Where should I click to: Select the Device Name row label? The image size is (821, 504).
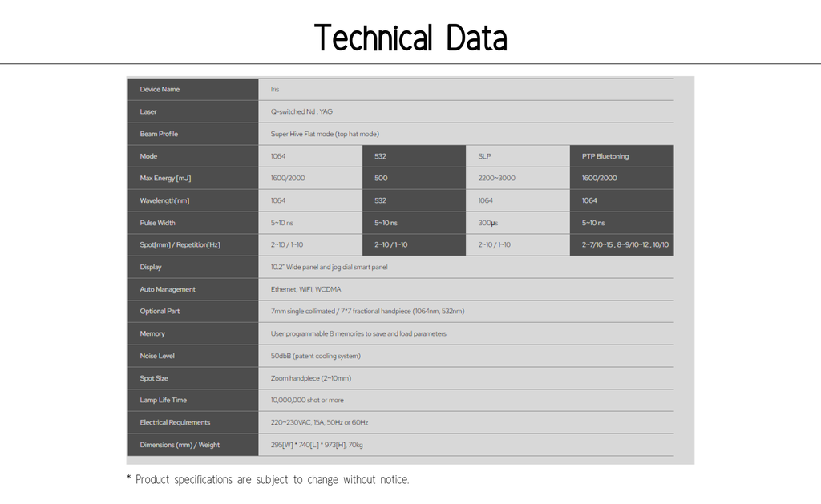click(160, 89)
